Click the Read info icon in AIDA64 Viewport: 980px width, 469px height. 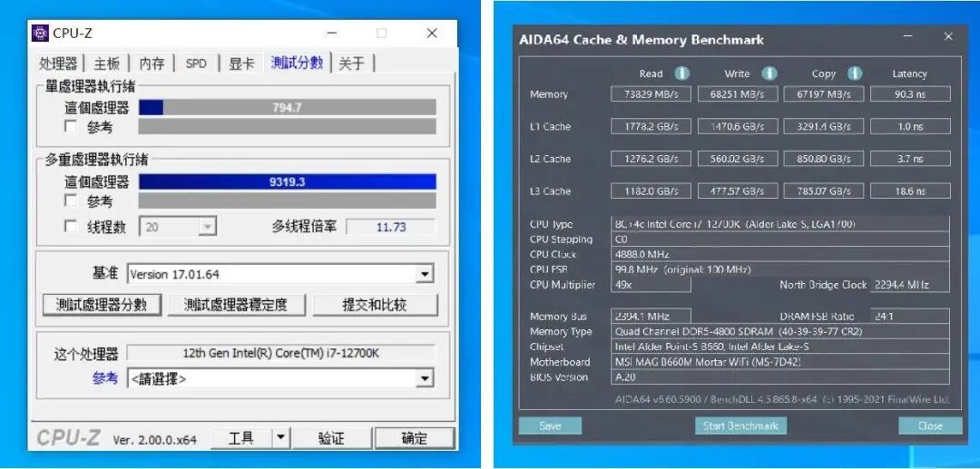pyautogui.click(x=682, y=73)
